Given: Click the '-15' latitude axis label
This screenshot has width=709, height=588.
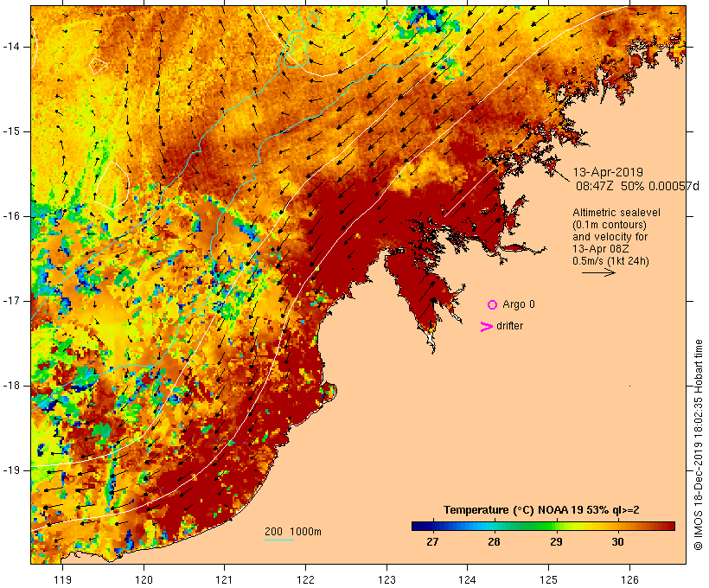Looking at the screenshot, I should pos(11,131).
